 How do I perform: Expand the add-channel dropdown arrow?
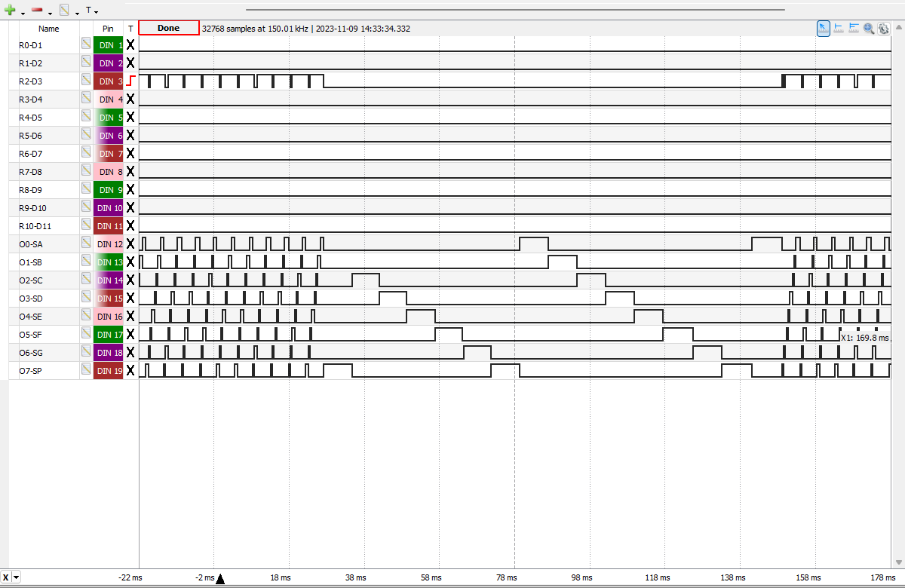[23, 13]
